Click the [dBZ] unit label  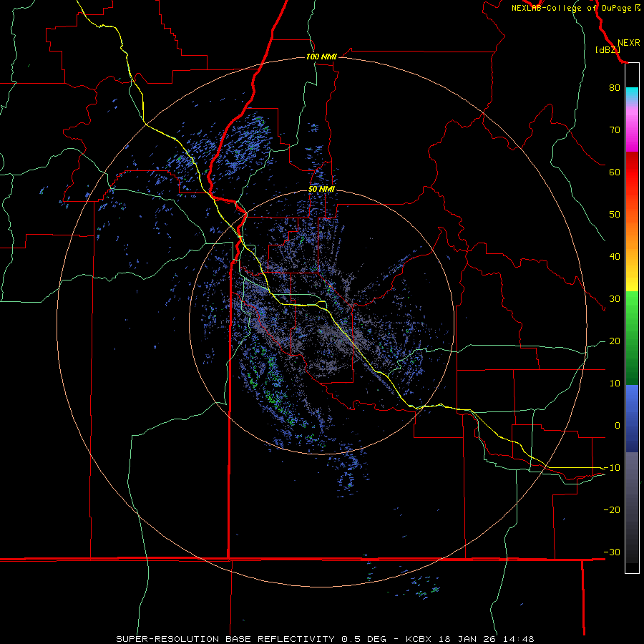pos(608,49)
